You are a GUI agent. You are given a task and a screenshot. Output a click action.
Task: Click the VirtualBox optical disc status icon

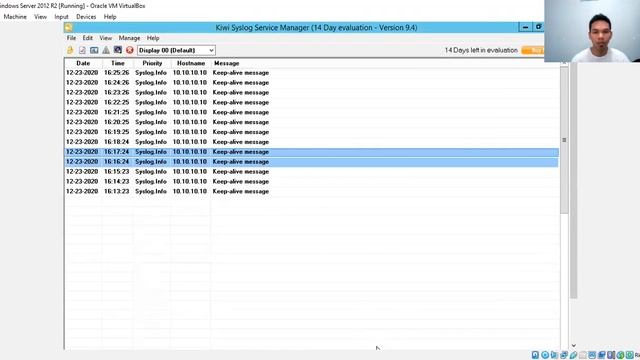[x=545, y=355]
